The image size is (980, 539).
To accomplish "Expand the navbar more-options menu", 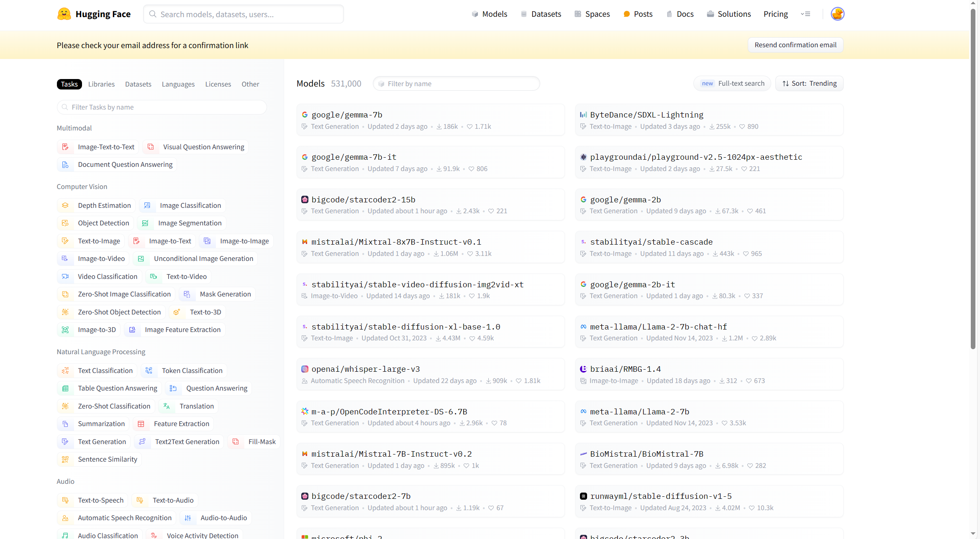I will coord(806,14).
